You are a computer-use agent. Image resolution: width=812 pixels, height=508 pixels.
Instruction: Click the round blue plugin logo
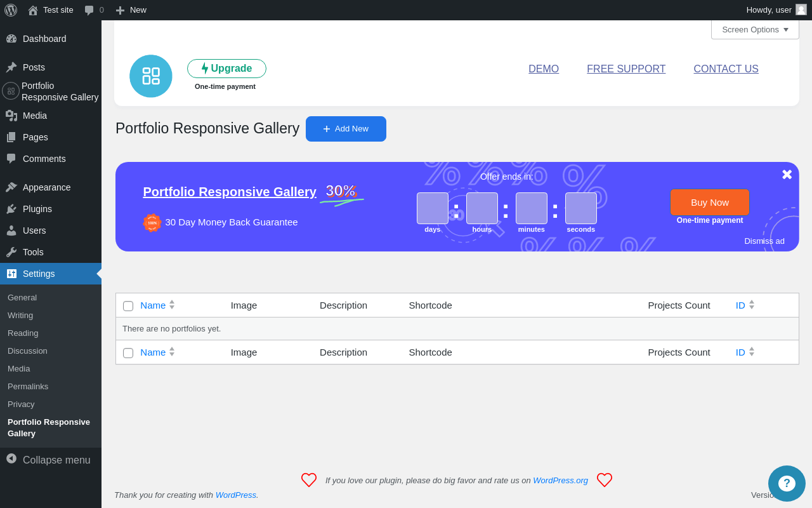coord(151,76)
